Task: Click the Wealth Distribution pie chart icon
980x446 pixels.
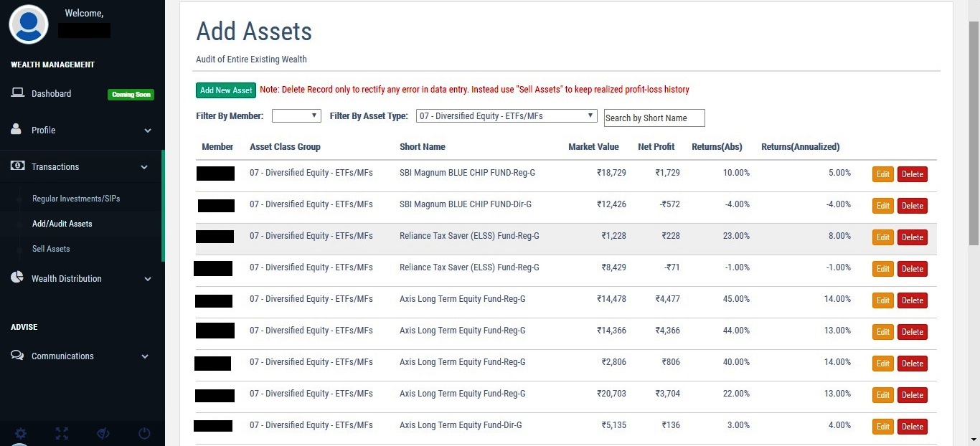Action: pos(17,277)
